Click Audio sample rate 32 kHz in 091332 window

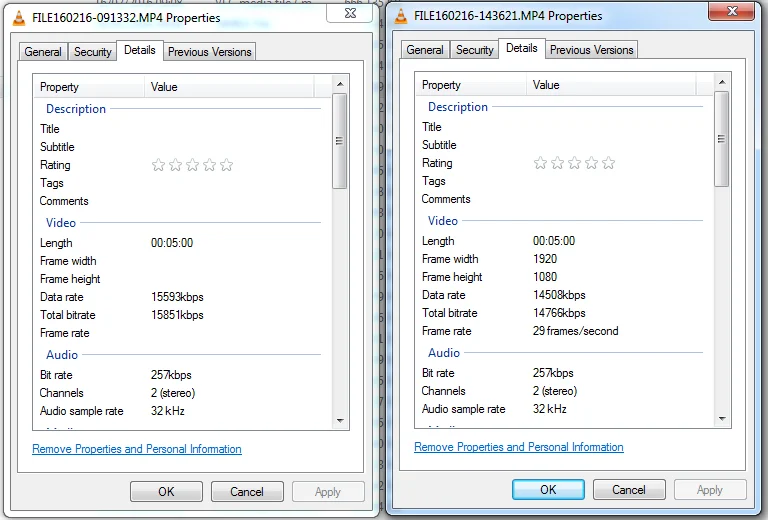168,411
